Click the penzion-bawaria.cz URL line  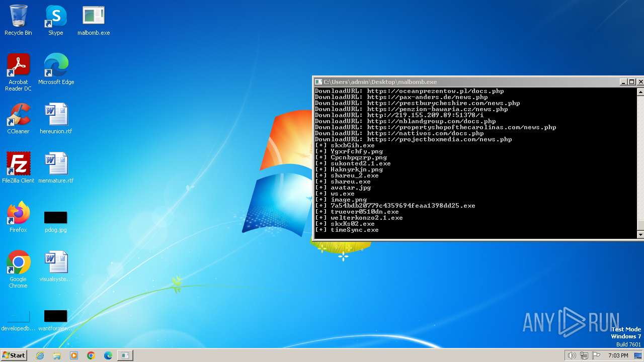[411, 109]
